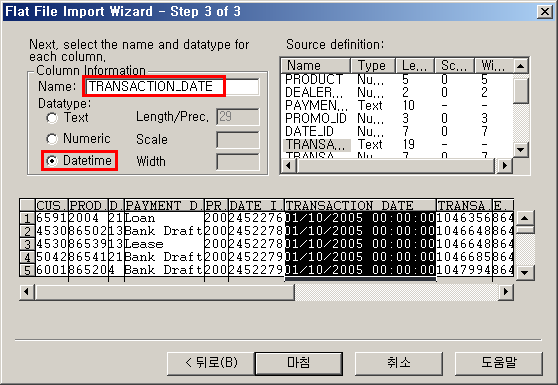This screenshot has height=385, width=558.
Task: Click the TRANSACTION_DATE column header in preview
Action: [360, 205]
